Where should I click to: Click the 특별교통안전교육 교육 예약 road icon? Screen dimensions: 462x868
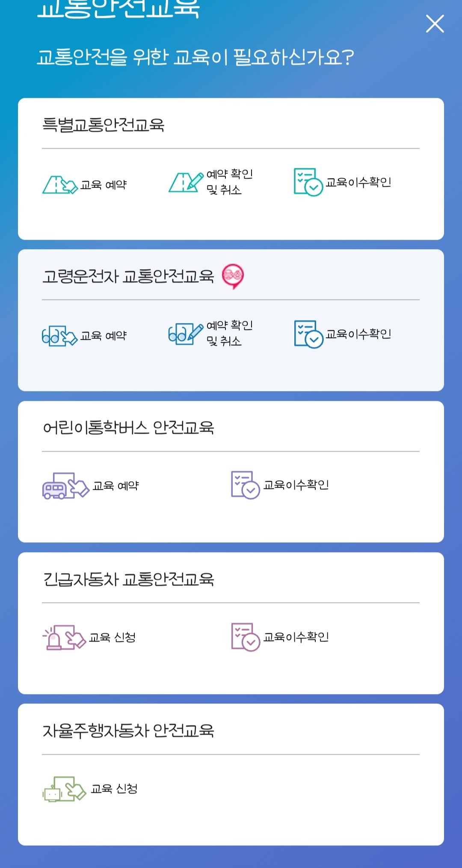click(60, 185)
